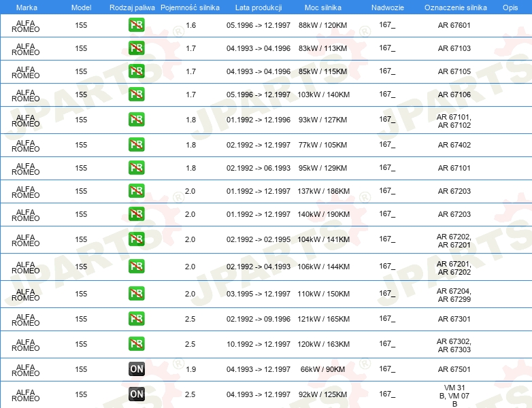The image size is (532, 408).
Task: Select the PB icon for engine AR 67301
Action: (x=136, y=318)
